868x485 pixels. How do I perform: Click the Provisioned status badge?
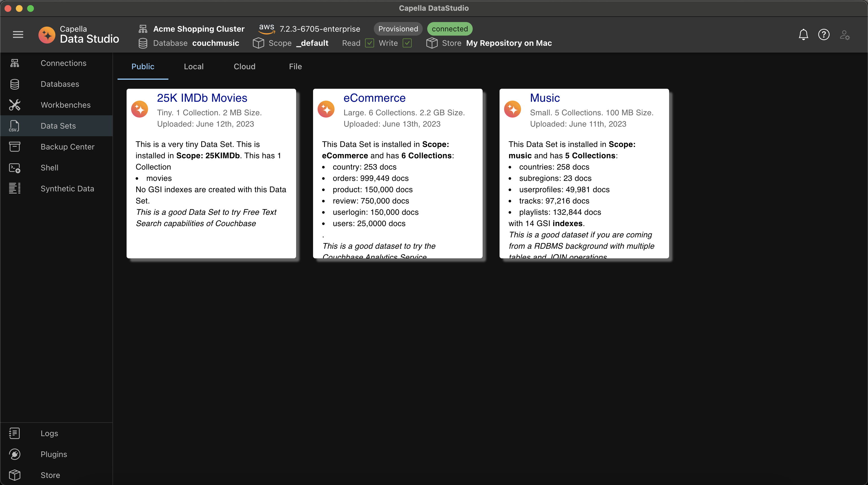pos(398,29)
